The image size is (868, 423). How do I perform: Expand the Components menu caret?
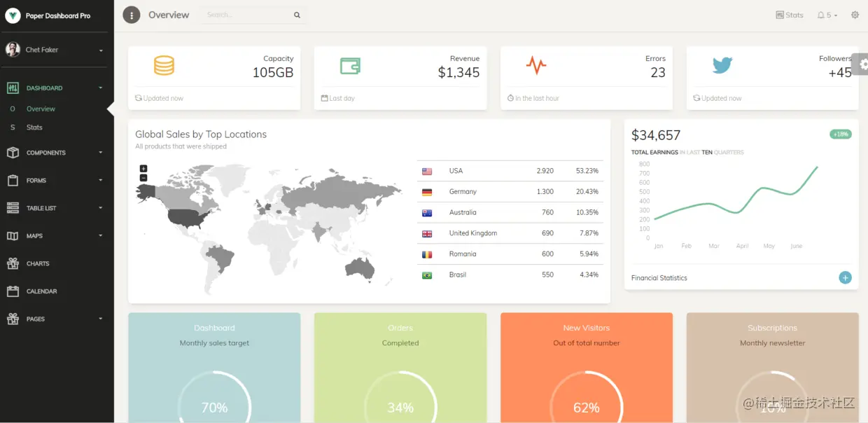[101, 153]
